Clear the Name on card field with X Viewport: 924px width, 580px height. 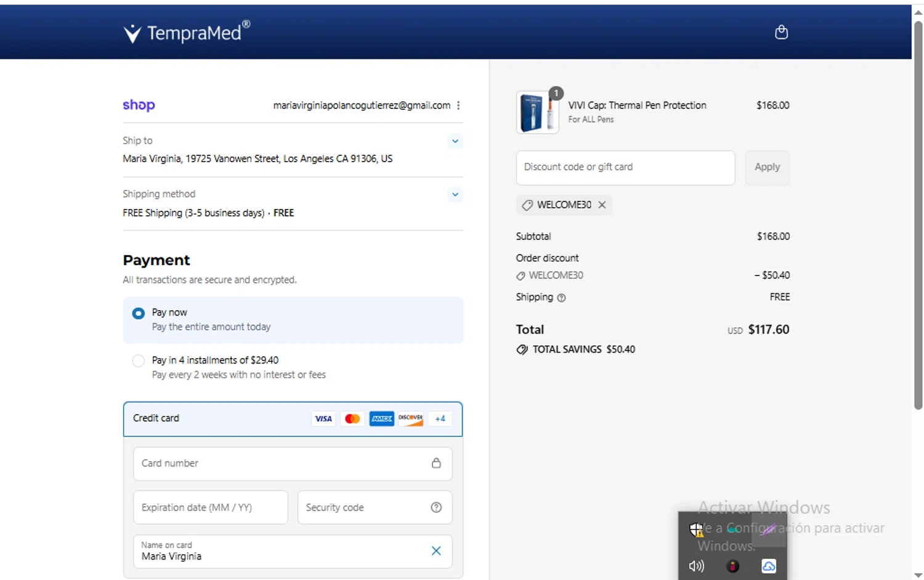436,551
